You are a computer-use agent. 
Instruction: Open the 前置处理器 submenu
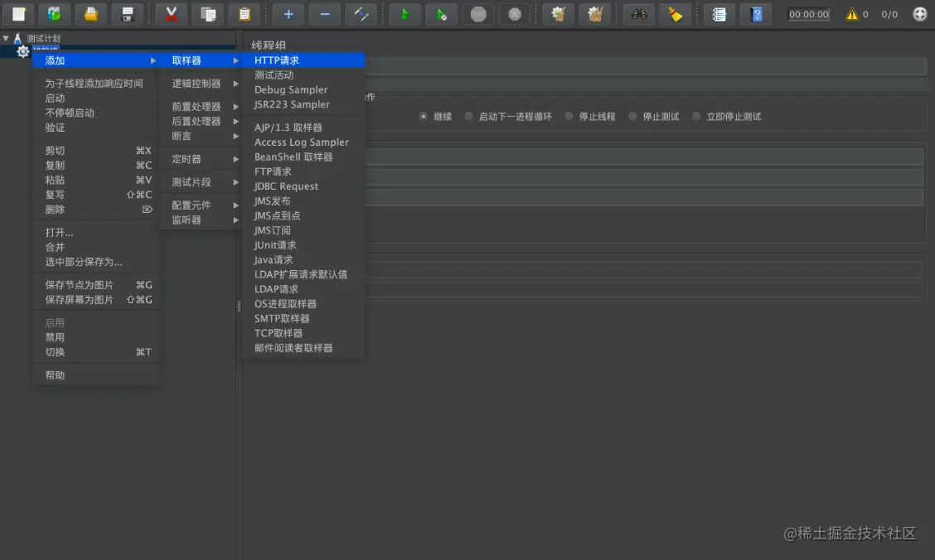[x=201, y=106]
